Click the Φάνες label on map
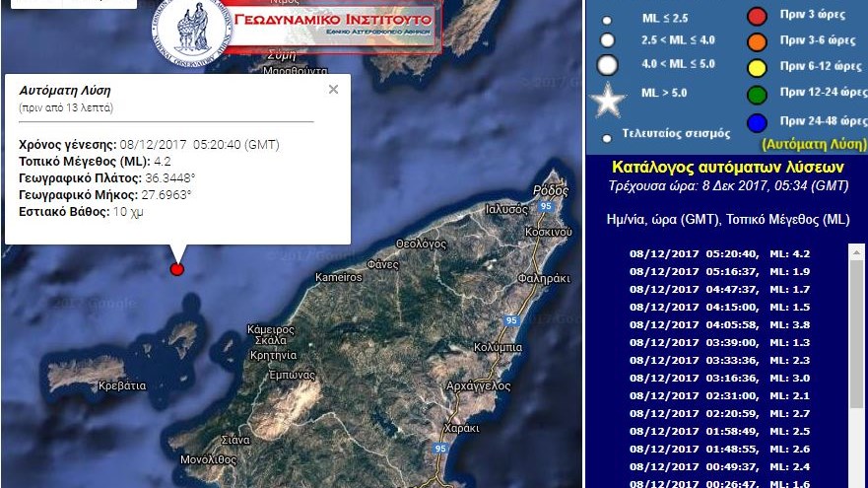The width and height of the screenshot is (868, 488). [382, 265]
